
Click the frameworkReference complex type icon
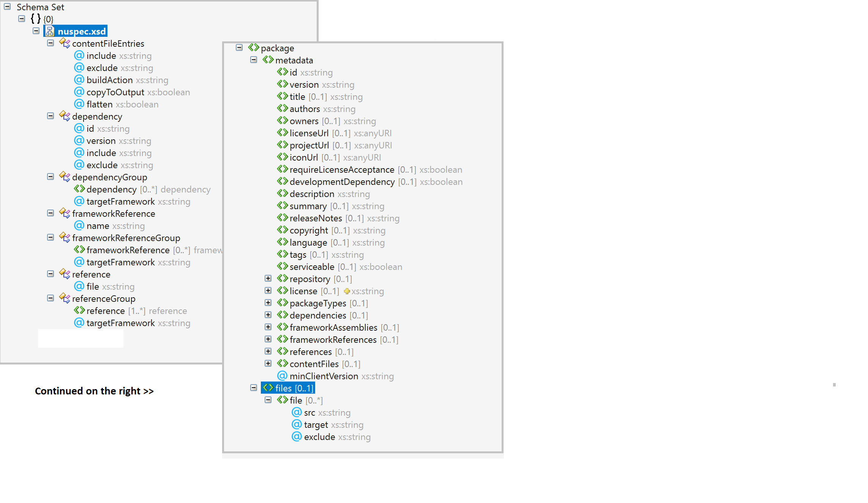pyautogui.click(x=65, y=213)
